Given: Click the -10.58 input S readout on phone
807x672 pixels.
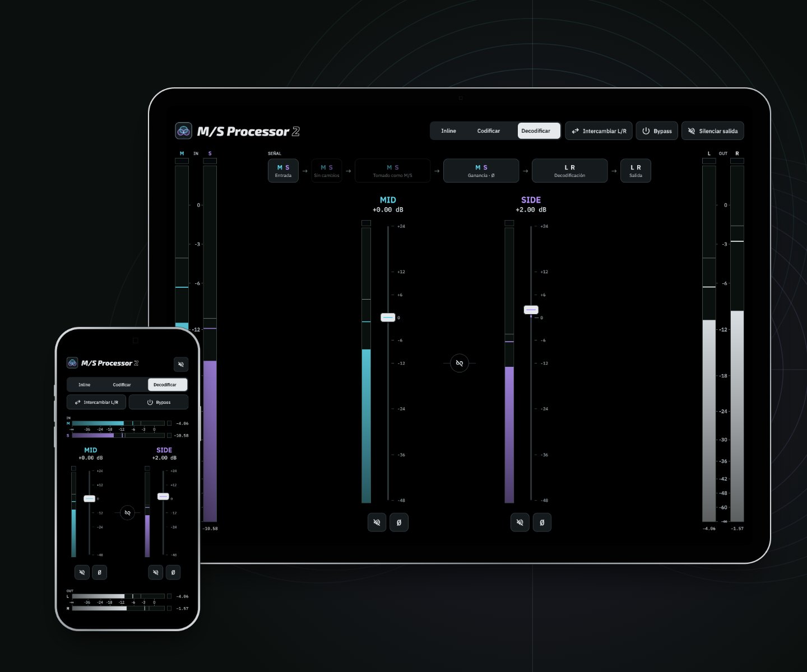Looking at the screenshot, I should point(181,435).
